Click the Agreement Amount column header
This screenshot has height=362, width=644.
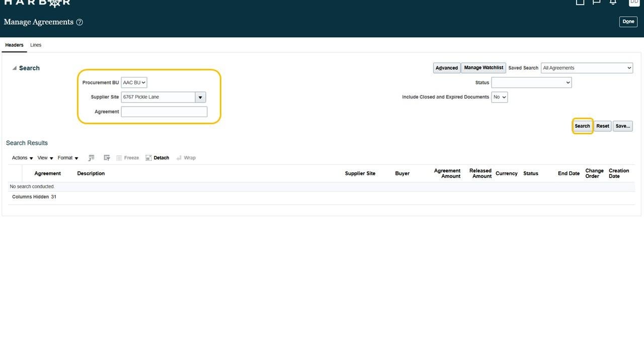(447, 173)
